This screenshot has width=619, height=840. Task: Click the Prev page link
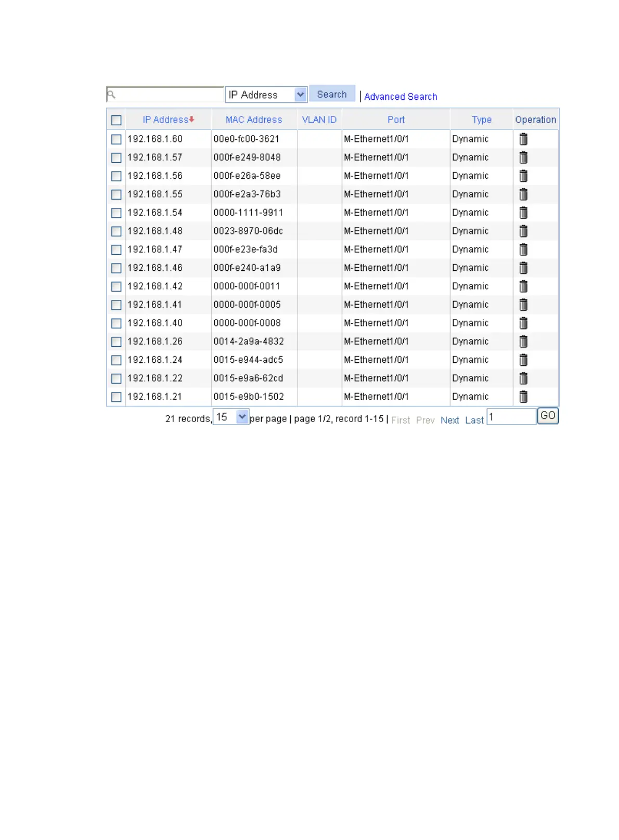pyautogui.click(x=425, y=420)
